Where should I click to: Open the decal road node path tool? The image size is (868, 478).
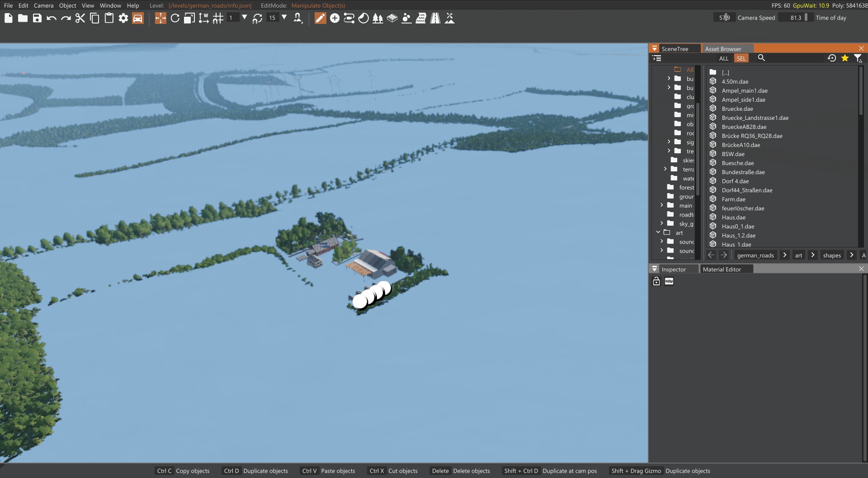[349, 18]
